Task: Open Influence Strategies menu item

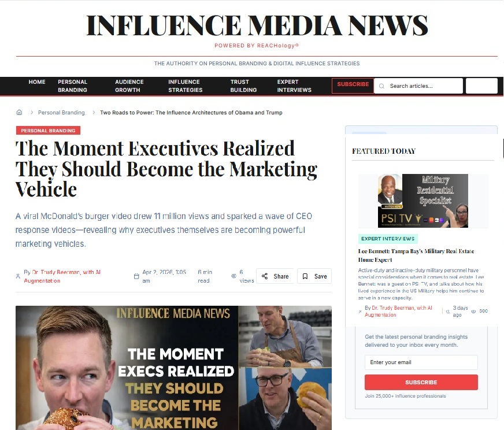Action: pos(185,86)
